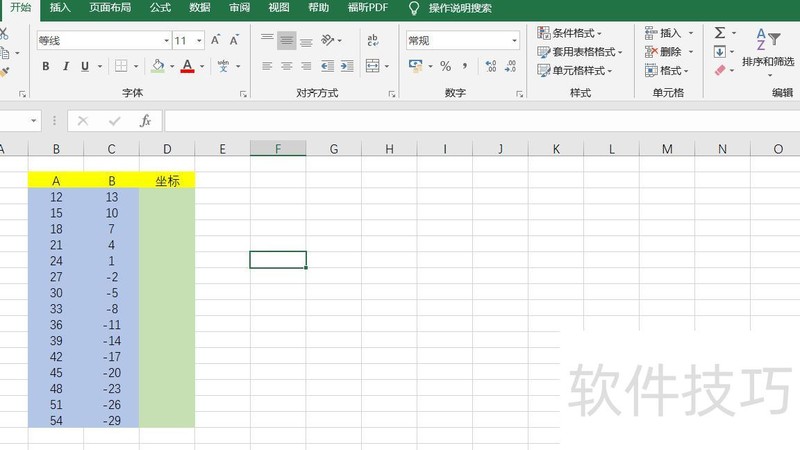The height and width of the screenshot is (450, 800).
Task: Center text horizontally
Action: click(x=287, y=66)
